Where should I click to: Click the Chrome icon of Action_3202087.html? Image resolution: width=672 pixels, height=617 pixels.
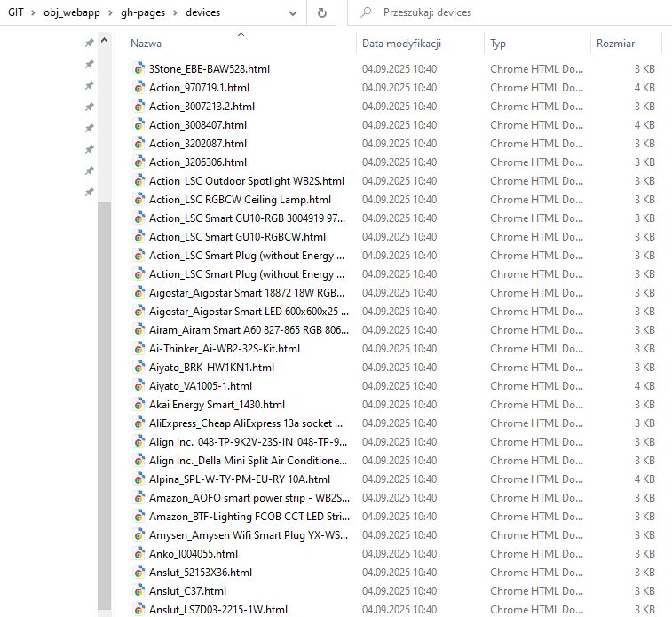[138, 144]
